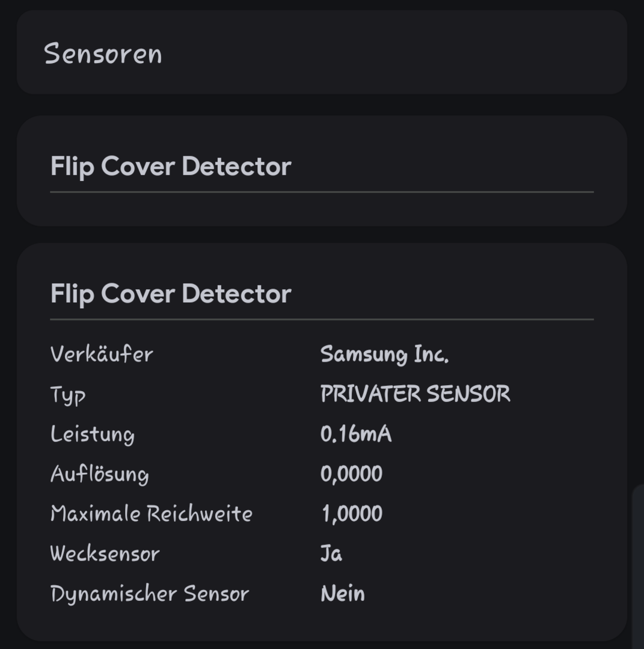
Task: Click the PRIVATER SENSOR type value
Action: click(415, 394)
